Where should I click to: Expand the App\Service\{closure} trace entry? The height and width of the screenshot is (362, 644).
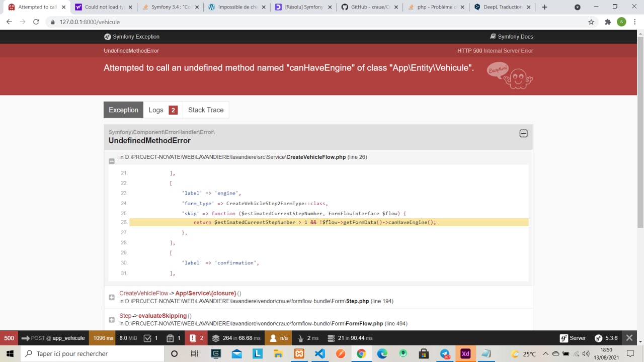pos(112,297)
